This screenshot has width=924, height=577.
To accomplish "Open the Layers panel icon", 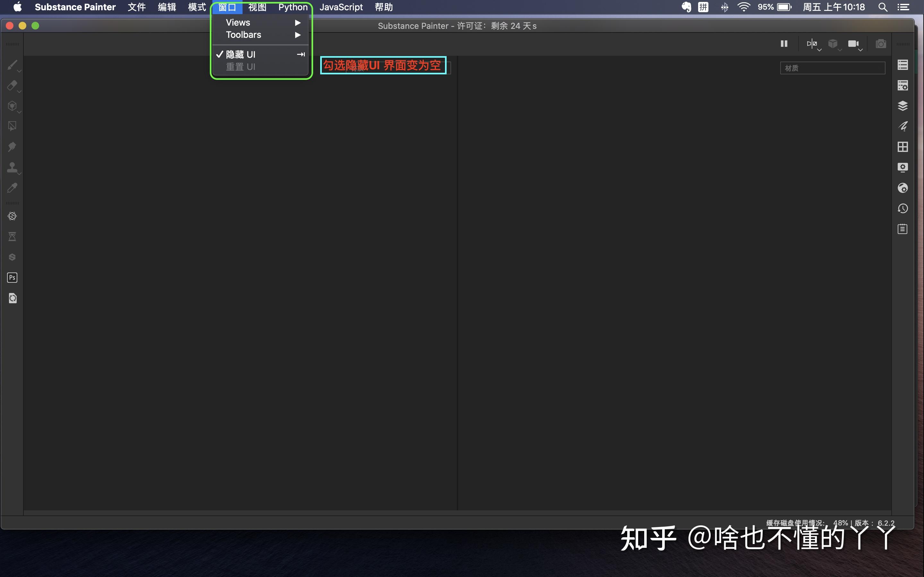I will (903, 106).
